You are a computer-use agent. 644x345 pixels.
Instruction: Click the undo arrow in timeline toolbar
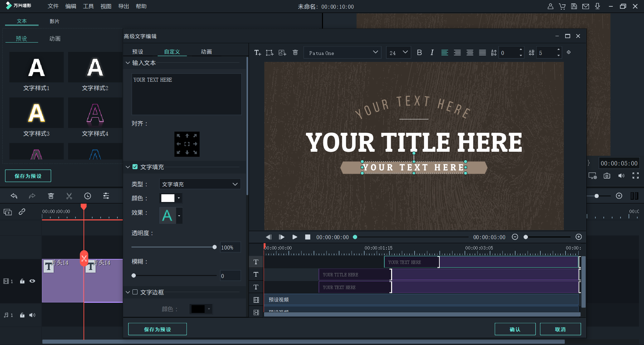[14, 196]
